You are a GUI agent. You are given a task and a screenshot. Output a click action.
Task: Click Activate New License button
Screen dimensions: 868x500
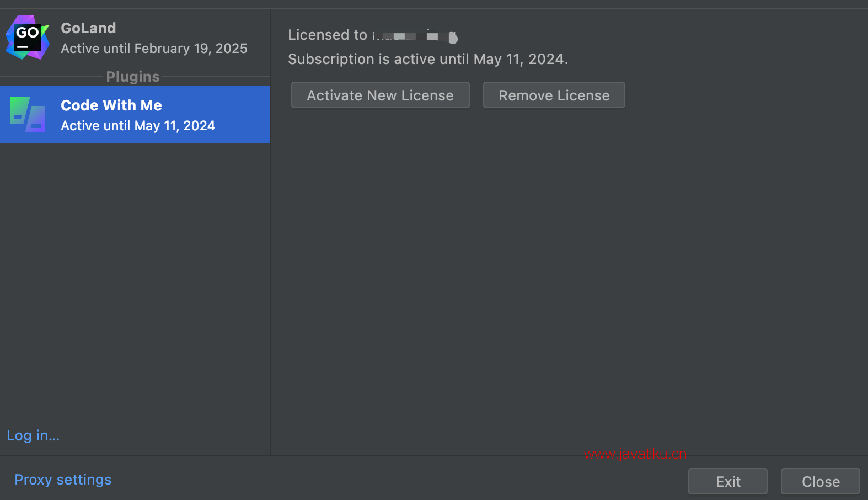[381, 95]
